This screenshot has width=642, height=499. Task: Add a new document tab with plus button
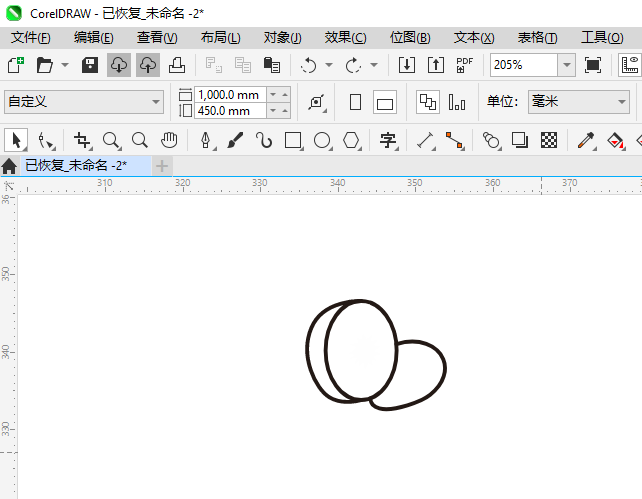(162, 165)
